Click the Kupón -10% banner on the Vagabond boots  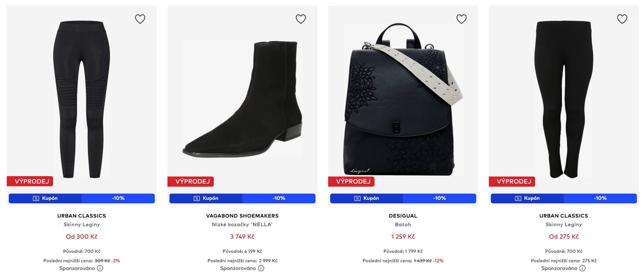point(242,198)
